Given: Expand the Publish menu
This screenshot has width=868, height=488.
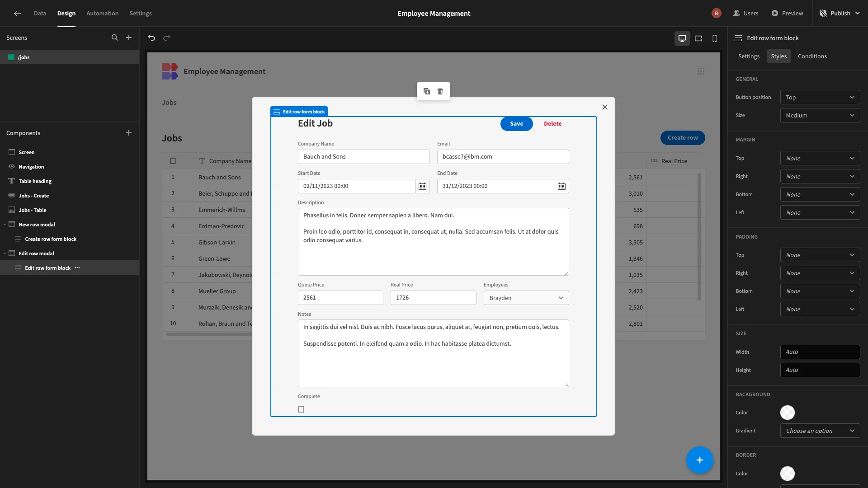Looking at the screenshot, I should (840, 14).
